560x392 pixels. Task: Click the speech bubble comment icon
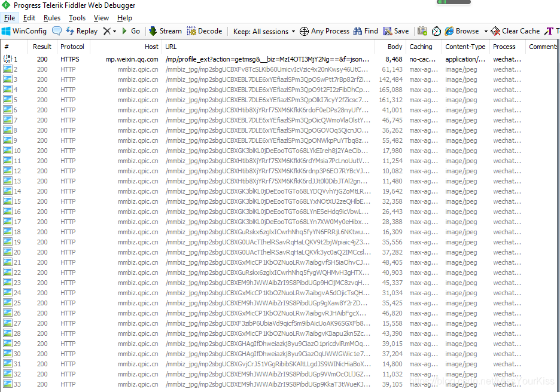pyautogui.click(x=57, y=31)
